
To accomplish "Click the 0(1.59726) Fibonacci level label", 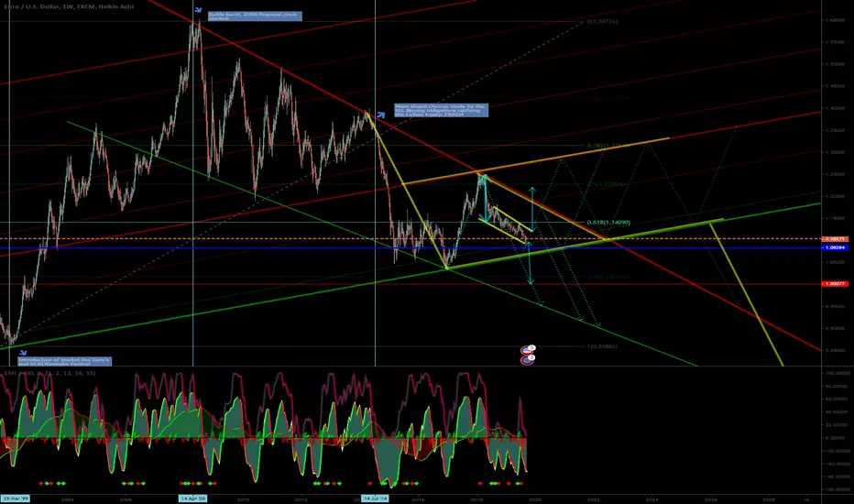I will 602,21.
